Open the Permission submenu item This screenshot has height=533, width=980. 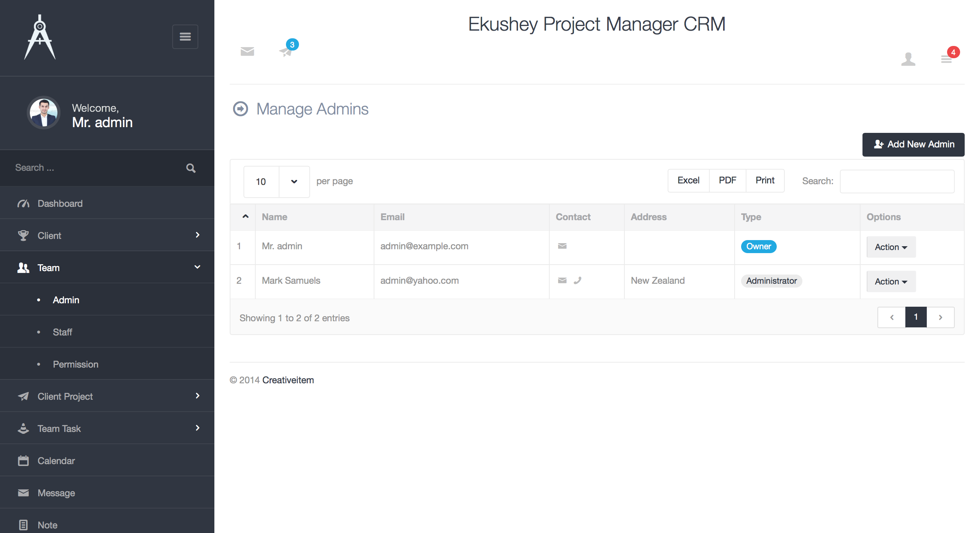tap(75, 364)
